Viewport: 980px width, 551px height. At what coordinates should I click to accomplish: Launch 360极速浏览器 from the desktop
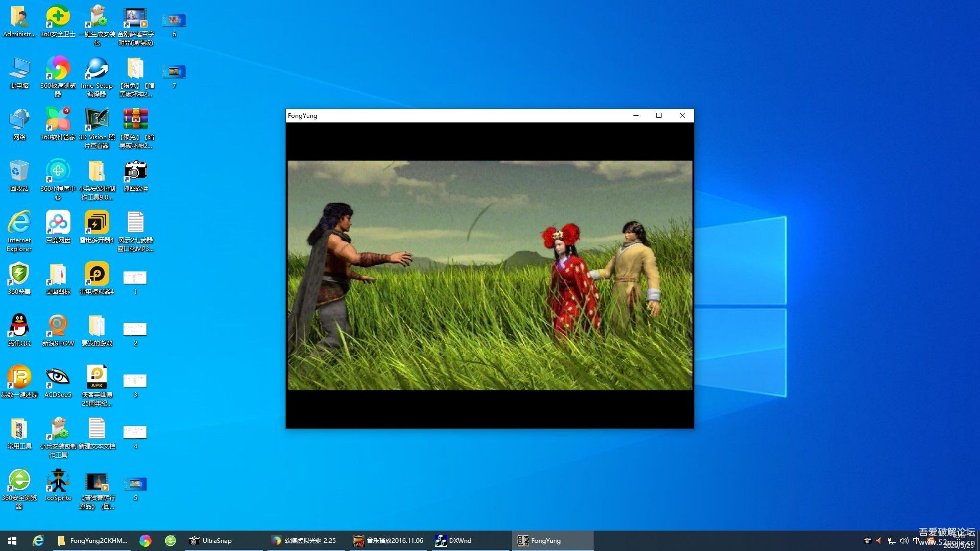tap(58, 77)
